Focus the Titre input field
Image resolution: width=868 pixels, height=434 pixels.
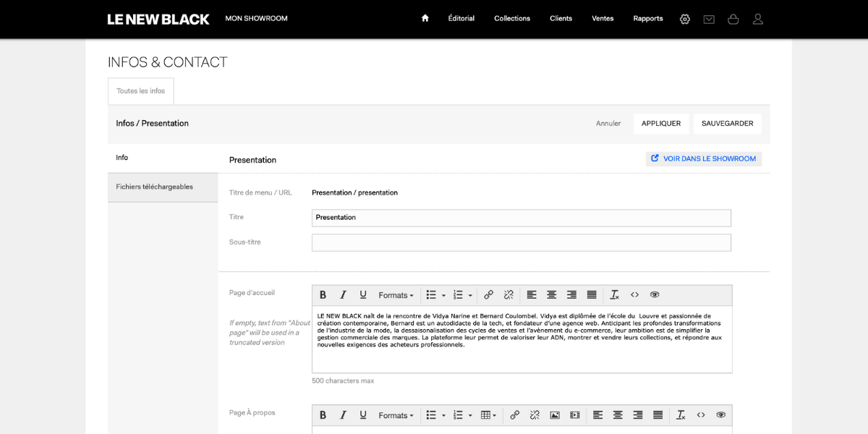(x=522, y=218)
